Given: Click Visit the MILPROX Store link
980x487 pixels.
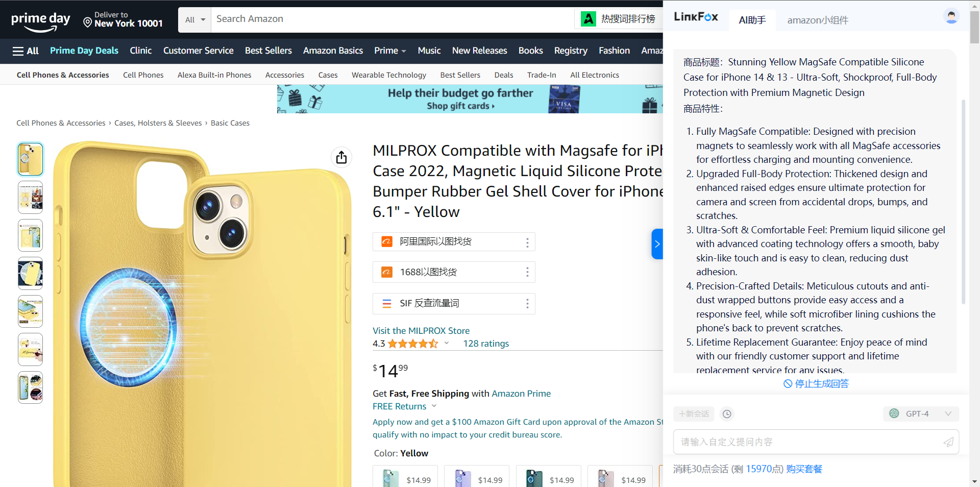Looking at the screenshot, I should click(421, 331).
